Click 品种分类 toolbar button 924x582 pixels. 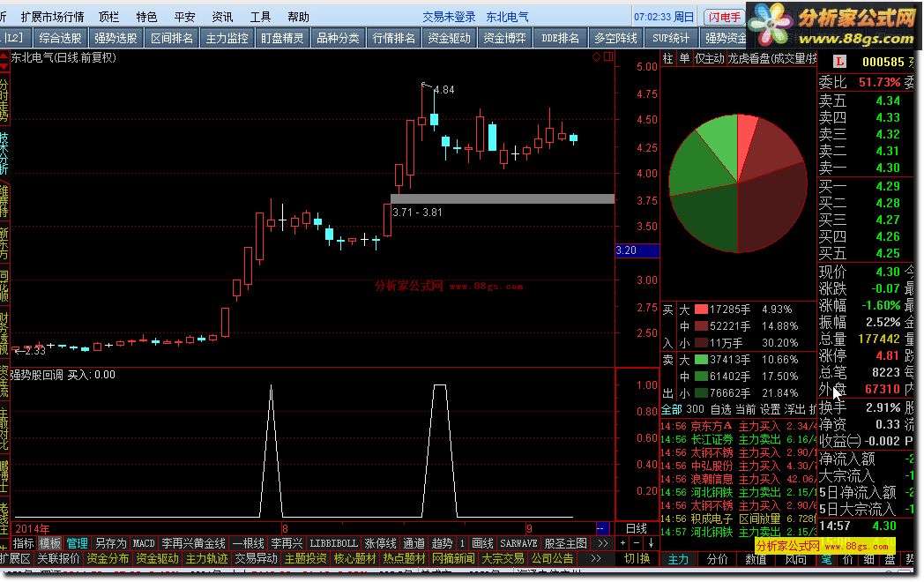coord(339,38)
